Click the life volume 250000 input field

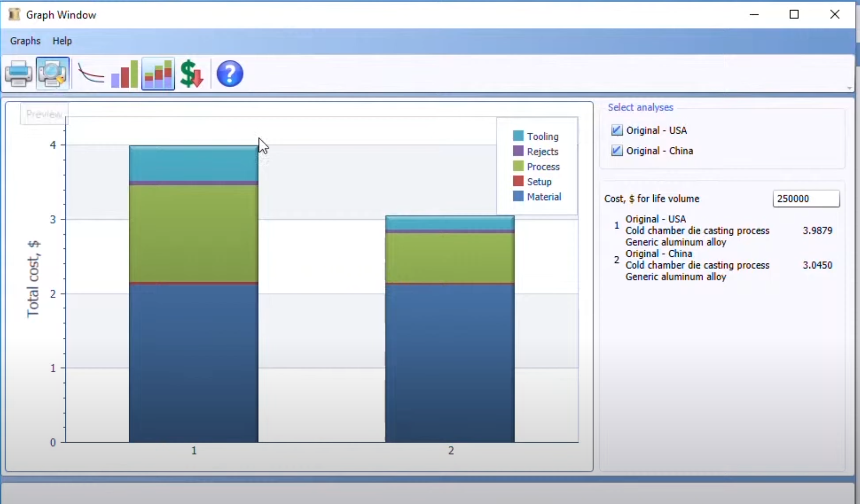(806, 199)
